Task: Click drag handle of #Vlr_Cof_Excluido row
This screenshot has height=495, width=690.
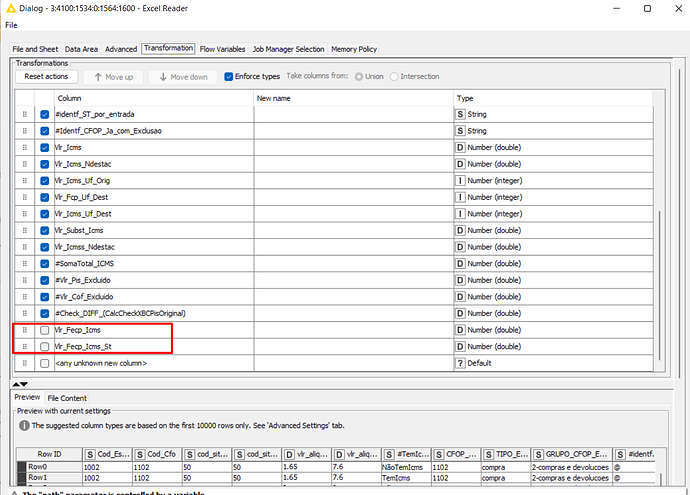Action: (25, 297)
